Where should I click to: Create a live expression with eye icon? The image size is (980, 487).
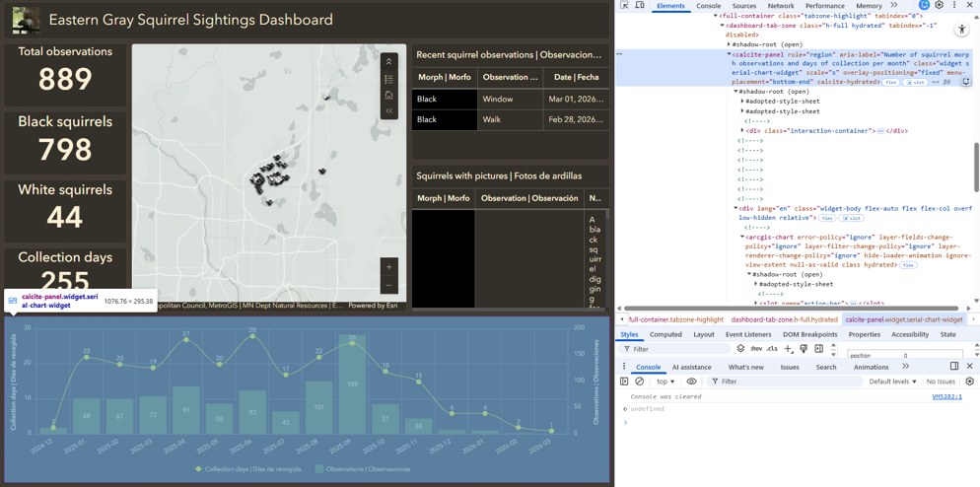pos(691,382)
